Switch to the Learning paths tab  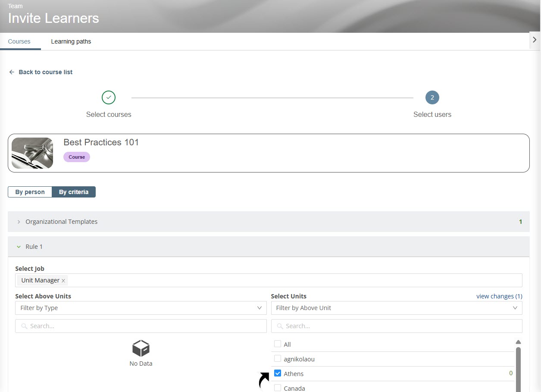tap(71, 42)
